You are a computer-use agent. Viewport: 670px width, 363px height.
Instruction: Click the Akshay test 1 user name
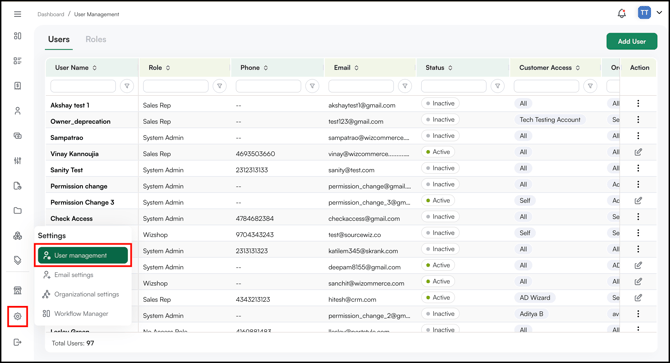click(70, 105)
